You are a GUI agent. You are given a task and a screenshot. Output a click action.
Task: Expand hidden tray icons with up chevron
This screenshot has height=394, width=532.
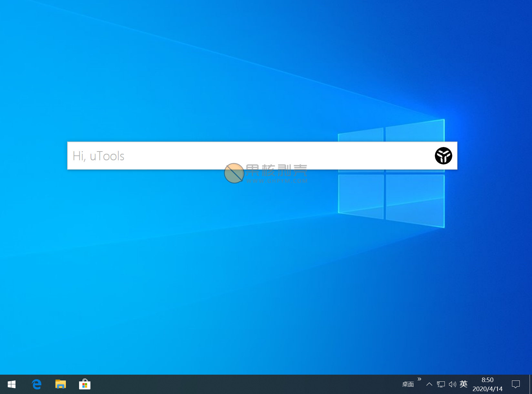point(429,384)
